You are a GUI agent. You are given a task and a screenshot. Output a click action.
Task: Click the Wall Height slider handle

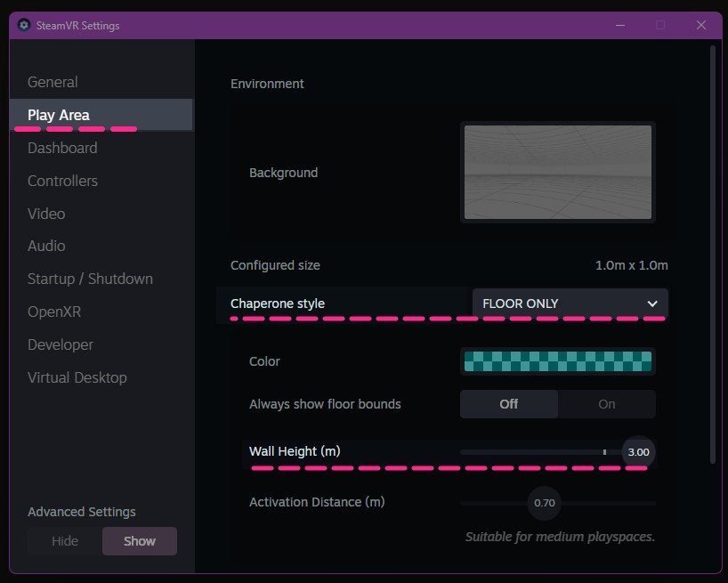(638, 452)
